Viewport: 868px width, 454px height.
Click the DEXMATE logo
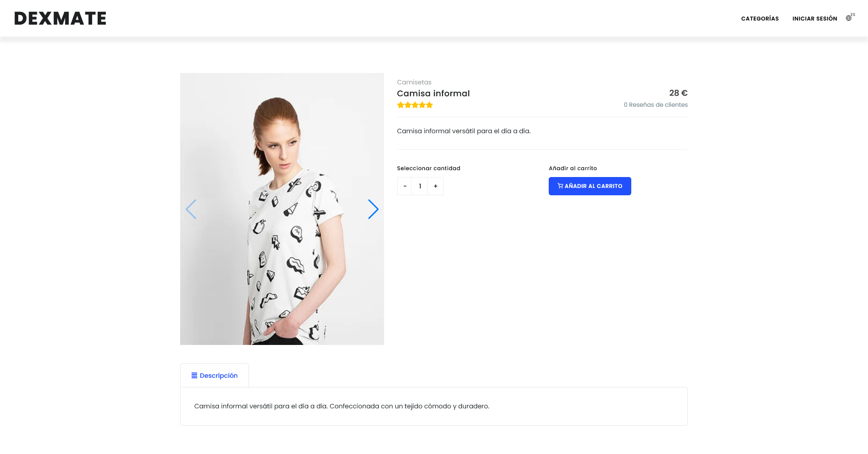60,18
